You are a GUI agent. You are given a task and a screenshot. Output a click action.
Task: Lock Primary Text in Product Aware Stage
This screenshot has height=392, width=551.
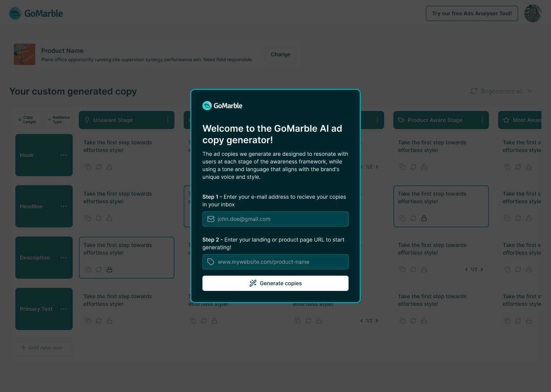(x=424, y=321)
